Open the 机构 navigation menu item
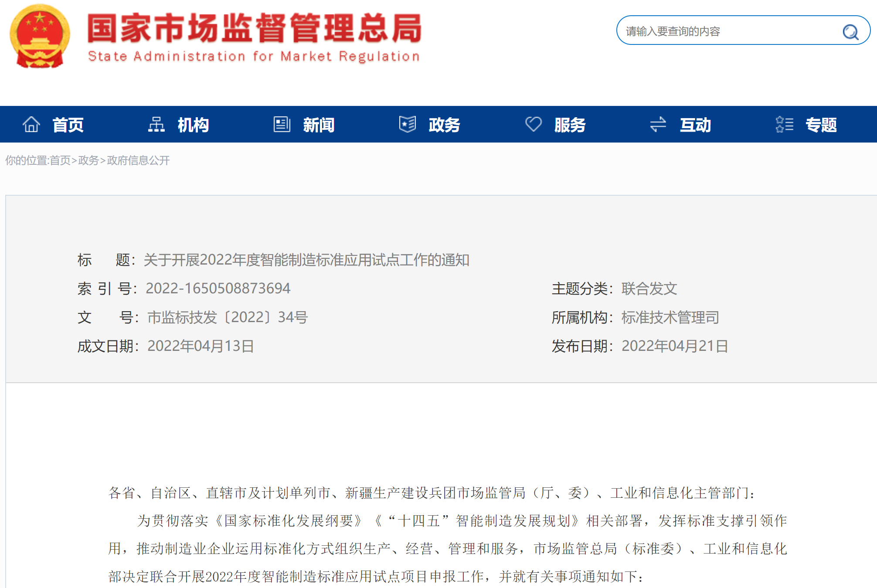The height and width of the screenshot is (588, 877). click(194, 125)
